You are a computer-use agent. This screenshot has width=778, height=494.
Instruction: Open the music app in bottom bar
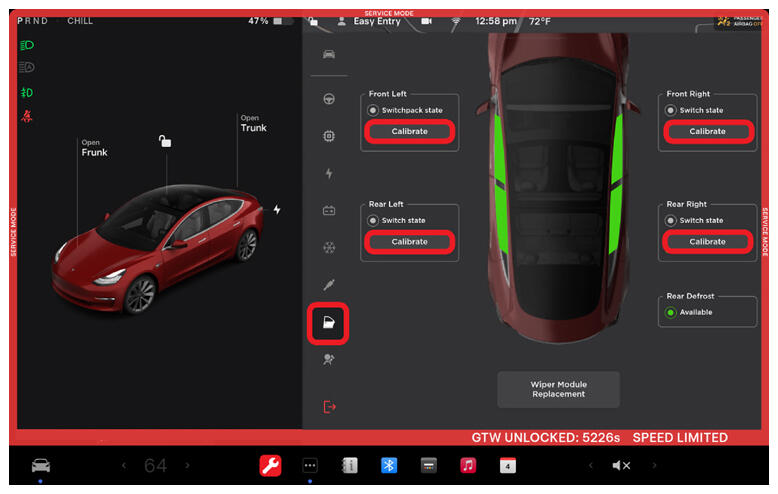pyautogui.click(x=468, y=465)
